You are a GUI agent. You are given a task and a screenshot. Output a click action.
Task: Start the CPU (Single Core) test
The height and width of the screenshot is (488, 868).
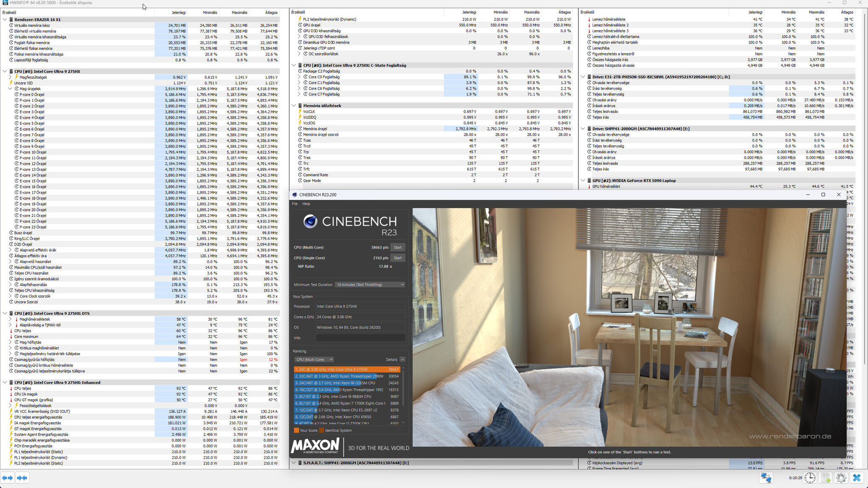click(397, 258)
